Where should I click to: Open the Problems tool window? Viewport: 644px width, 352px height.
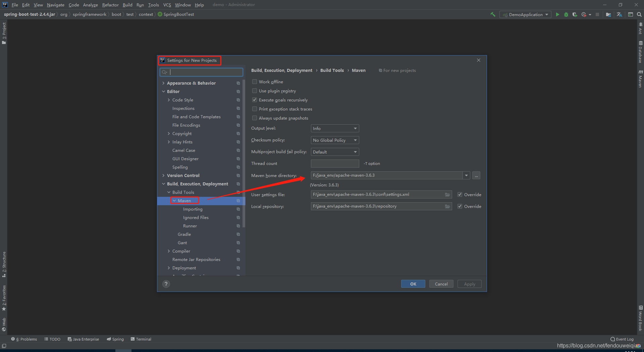(x=24, y=339)
